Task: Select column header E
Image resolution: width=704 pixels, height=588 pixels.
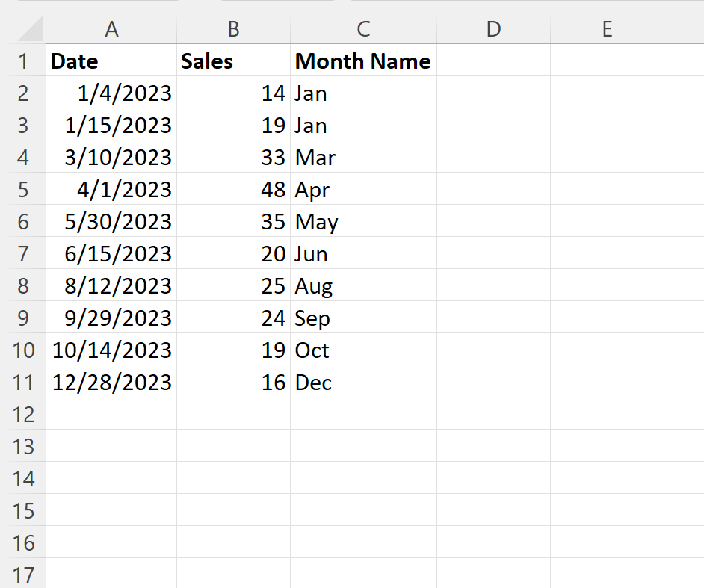Action: [607, 30]
